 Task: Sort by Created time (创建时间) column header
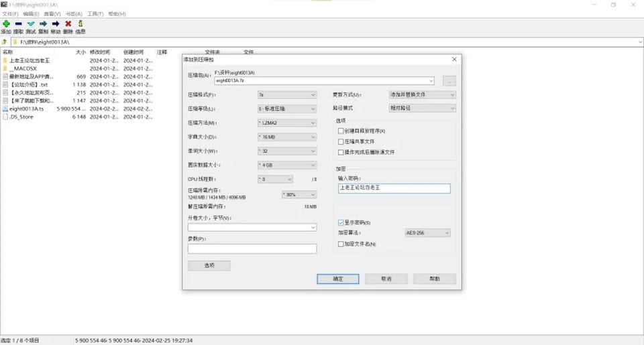click(x=133, y=52)
